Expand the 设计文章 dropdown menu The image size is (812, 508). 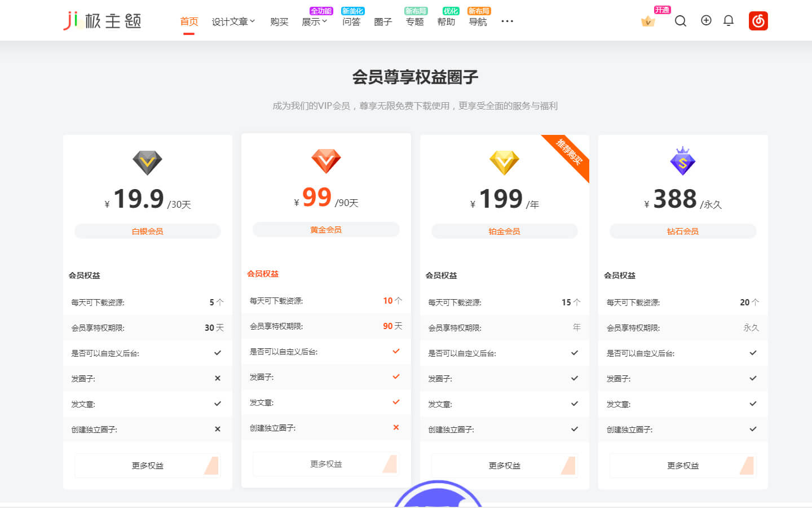[x=233, y=21]
